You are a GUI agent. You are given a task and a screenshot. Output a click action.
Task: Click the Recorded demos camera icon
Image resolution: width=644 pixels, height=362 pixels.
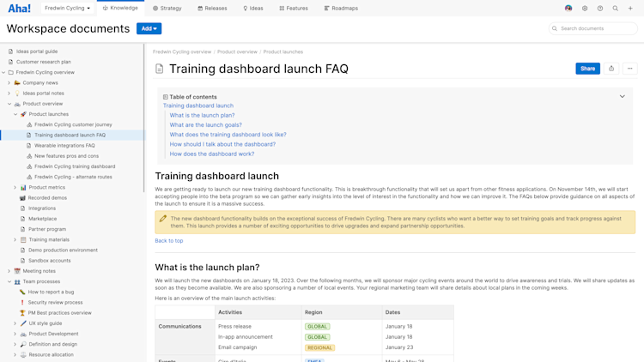coord(22,198)
